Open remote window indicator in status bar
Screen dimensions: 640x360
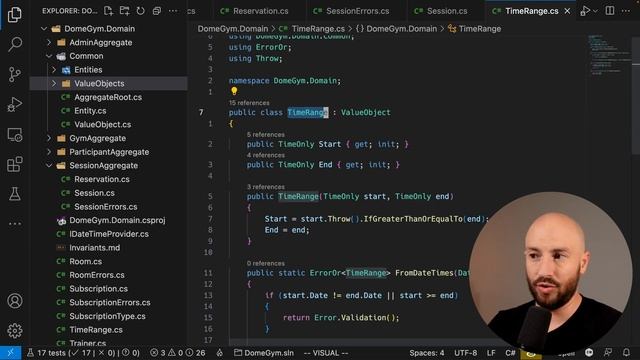(x=11, y=353)
